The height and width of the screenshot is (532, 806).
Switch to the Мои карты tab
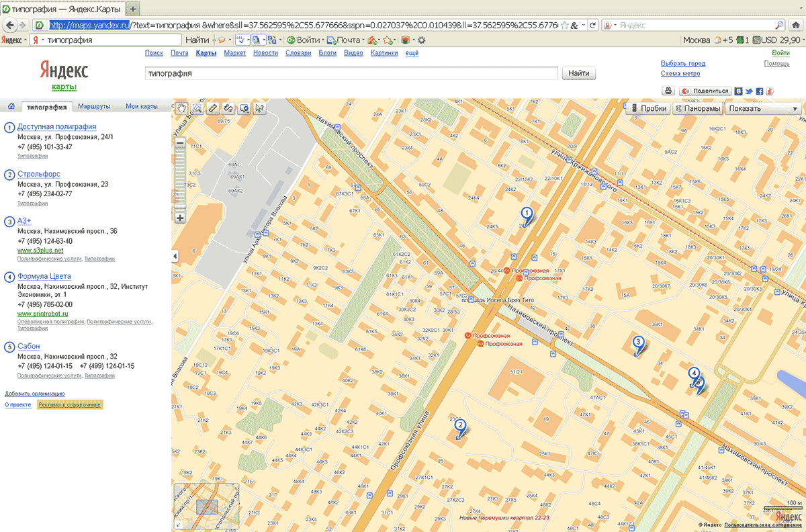click(x=142, y=106)
